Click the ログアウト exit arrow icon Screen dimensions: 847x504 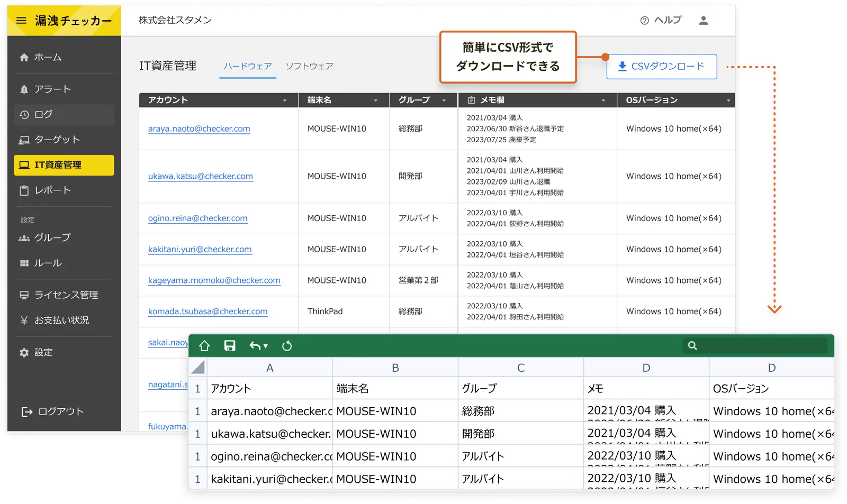tap(26, 412)
